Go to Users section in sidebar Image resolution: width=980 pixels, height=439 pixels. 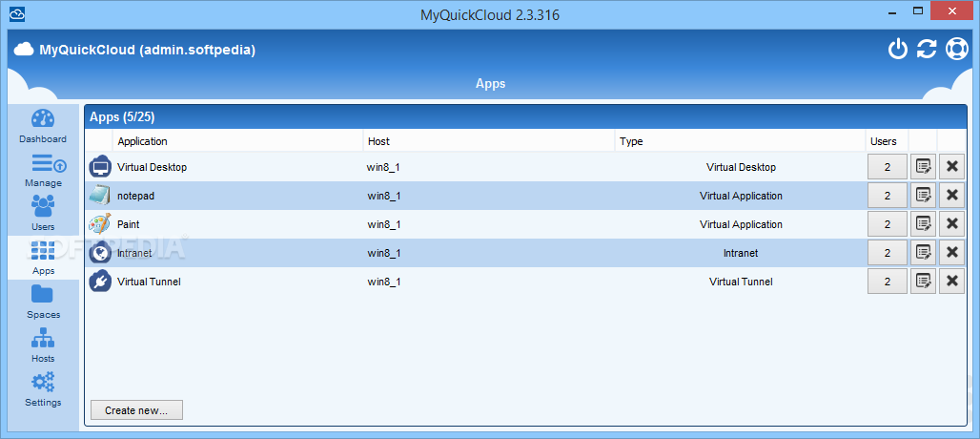point(43,214)
